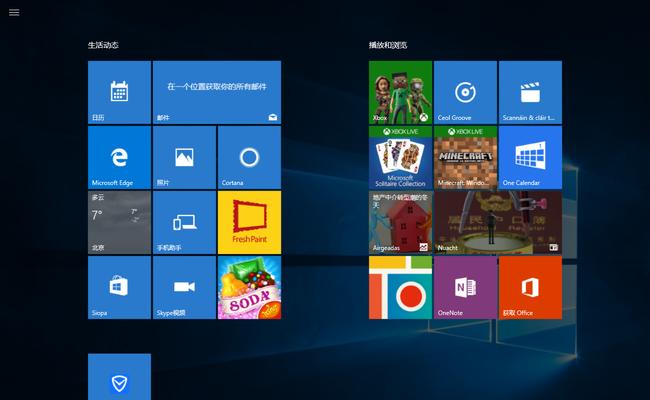Open the One Calendar tile

(x=531, y=158)
